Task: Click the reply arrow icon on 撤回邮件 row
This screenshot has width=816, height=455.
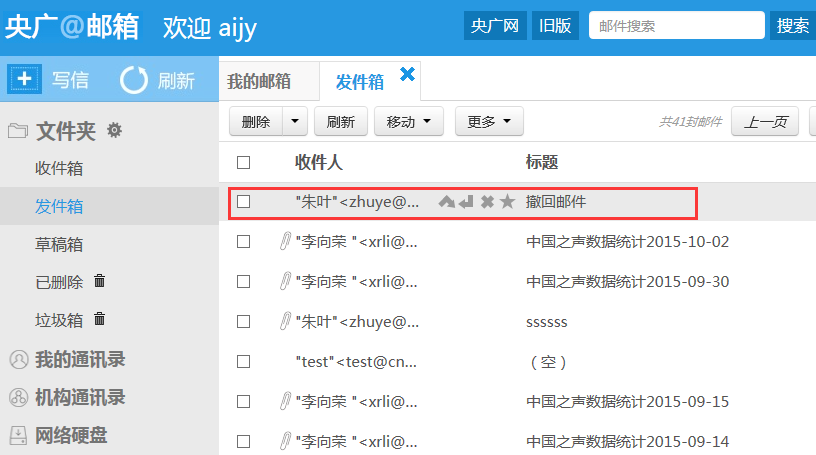Action: 466,201
